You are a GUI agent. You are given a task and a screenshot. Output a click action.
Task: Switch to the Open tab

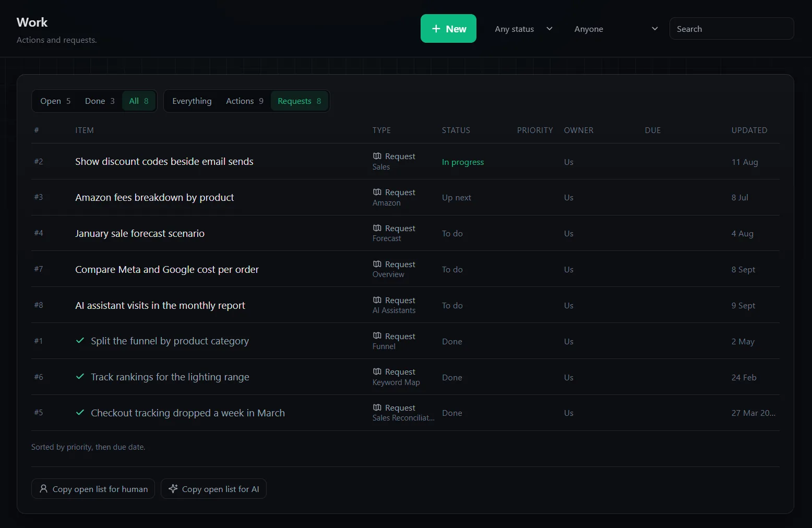55,101
